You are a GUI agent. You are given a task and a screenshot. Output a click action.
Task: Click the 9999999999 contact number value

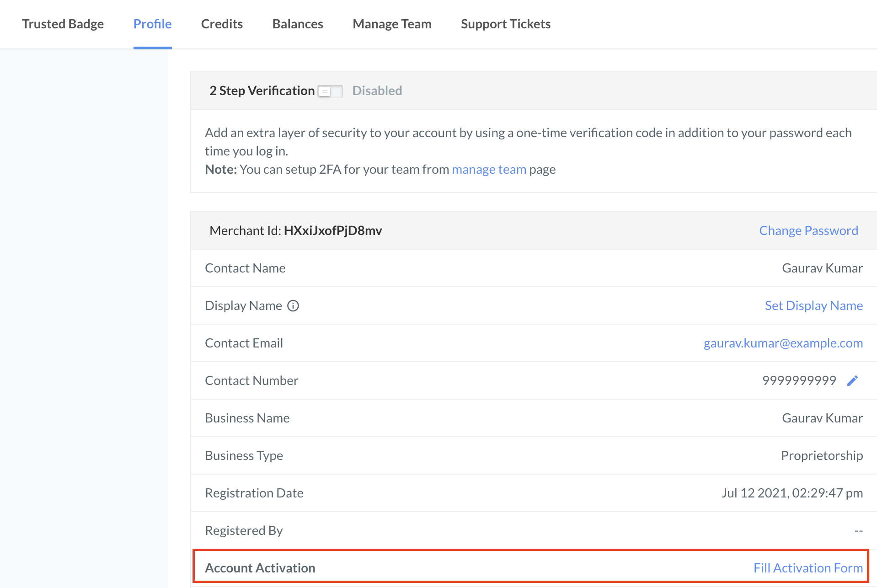coord(799,380)
